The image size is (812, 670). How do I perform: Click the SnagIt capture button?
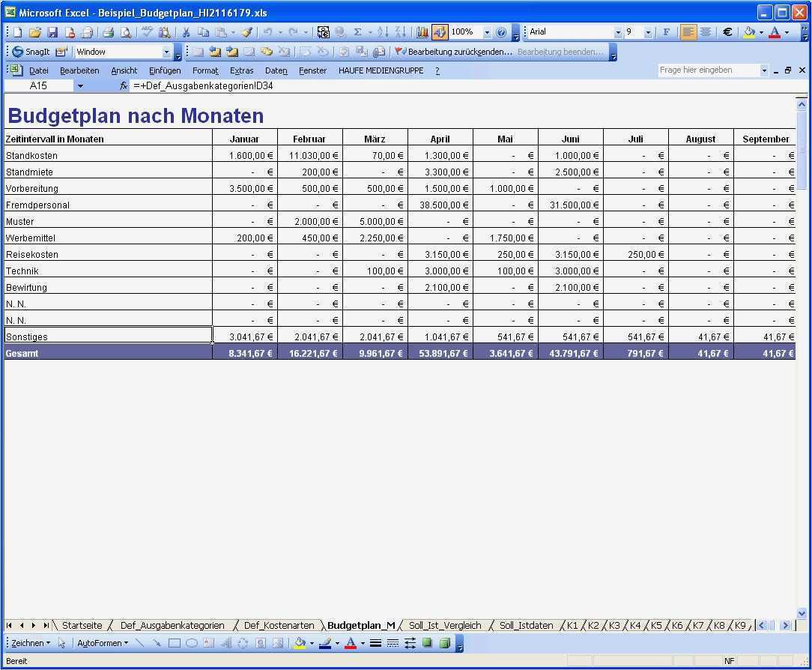31,52
